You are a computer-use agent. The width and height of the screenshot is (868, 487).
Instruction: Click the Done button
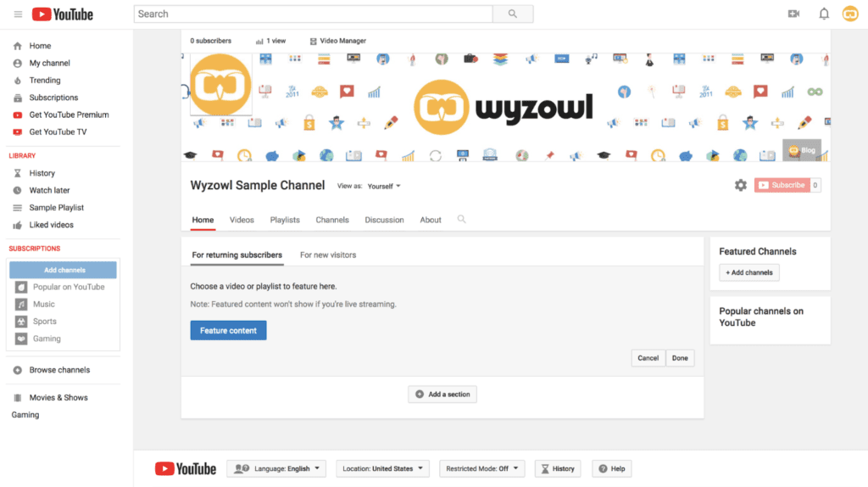(680, 358)
